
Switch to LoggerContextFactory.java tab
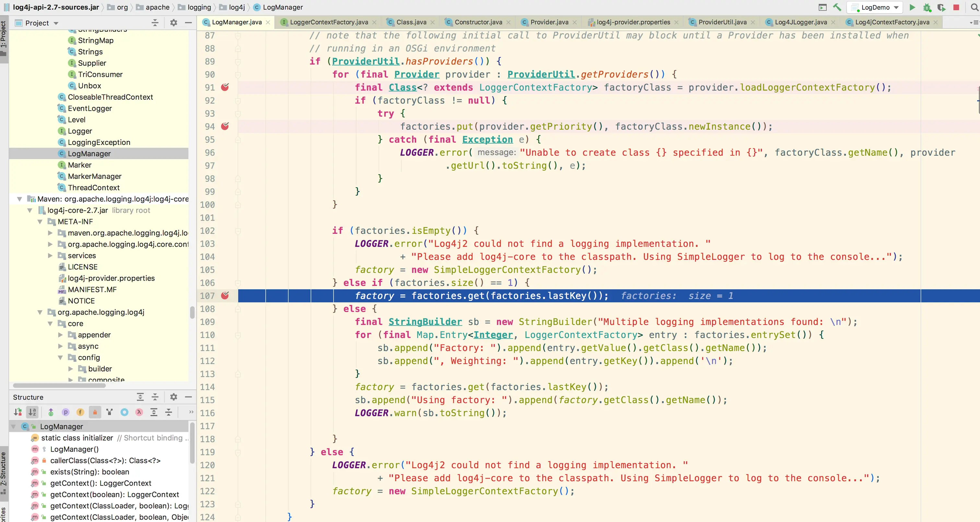pos(329,22)
